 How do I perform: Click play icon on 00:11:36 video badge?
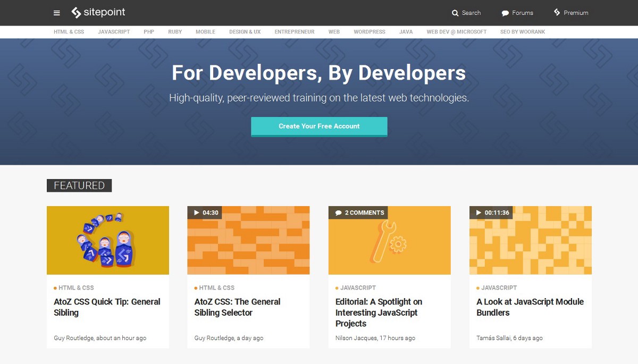click(478, 213)
